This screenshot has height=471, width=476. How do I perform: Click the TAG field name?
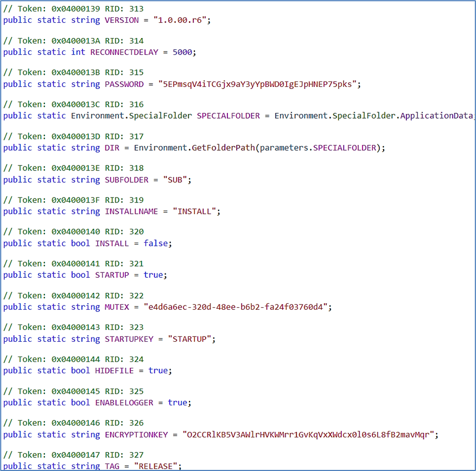(112, 466)
